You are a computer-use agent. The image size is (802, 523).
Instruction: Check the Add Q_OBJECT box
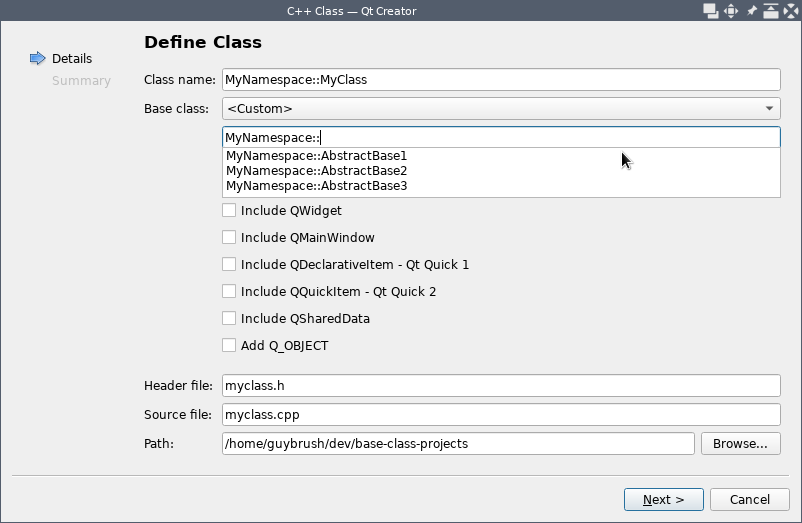(229, 346)
